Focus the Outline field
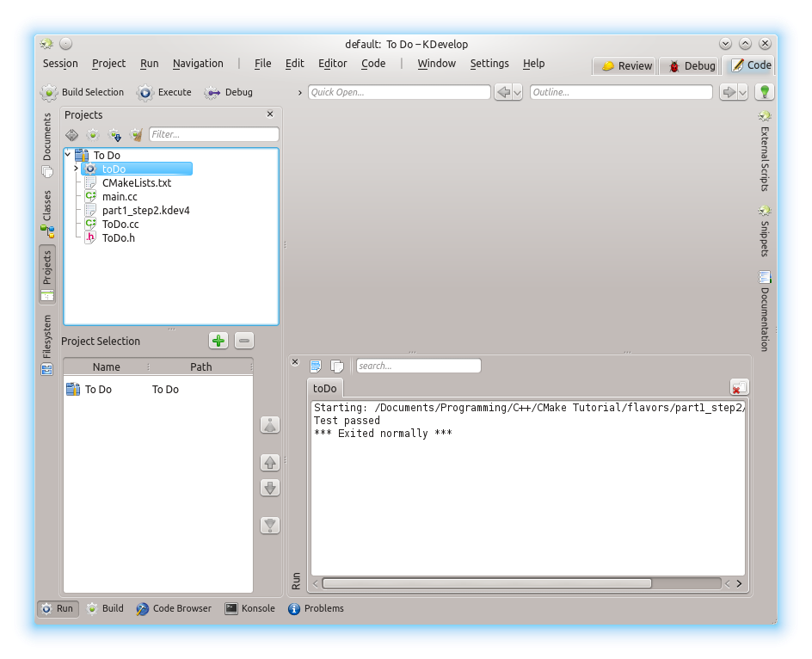The image size is (812, 659). pyautogui.click(x=621, y=92)
